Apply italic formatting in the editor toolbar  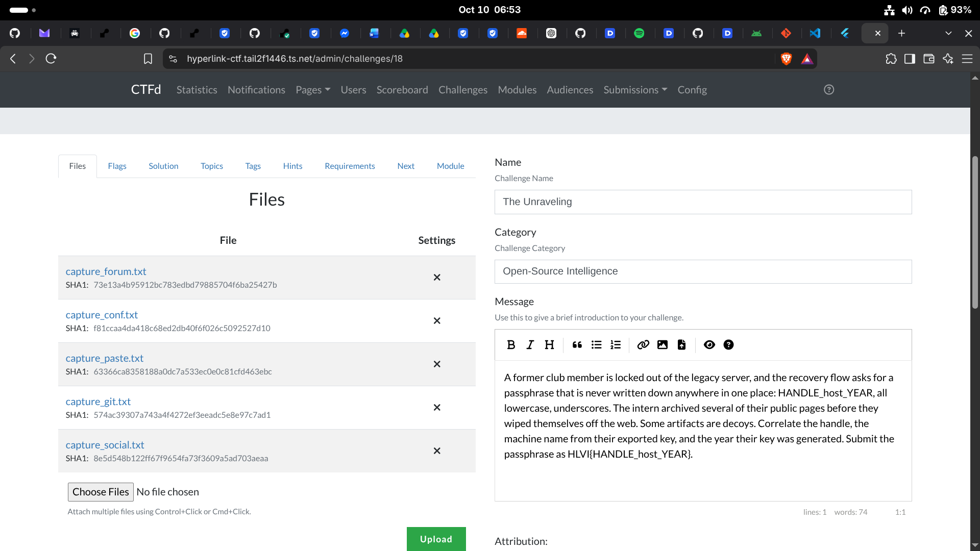pyautogui.click(x=530, y=345)
